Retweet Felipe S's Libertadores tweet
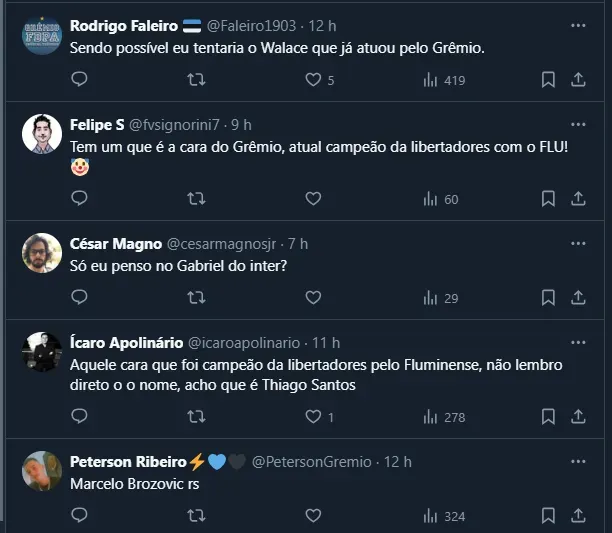 click(196, 199)
